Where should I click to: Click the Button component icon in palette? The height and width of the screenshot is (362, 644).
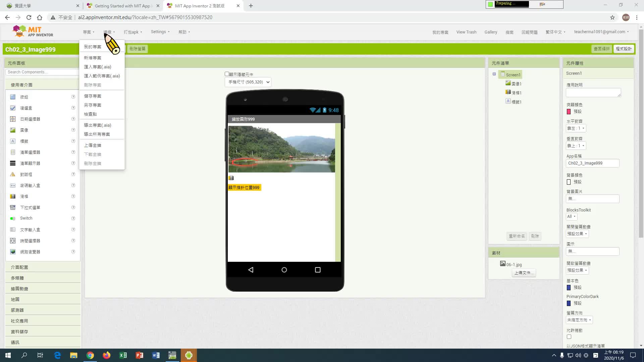pos(13,97)
